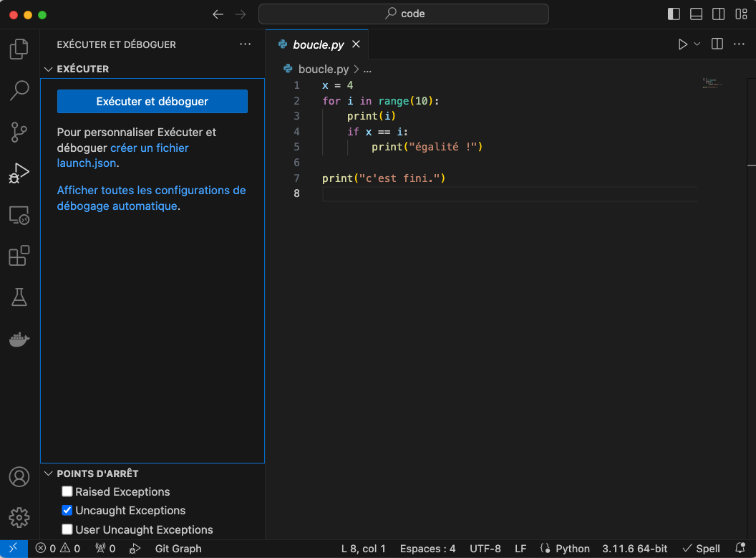Open the Source Control view icon
This screenshot has width=756, height=558.
pyautogui.click(x=19, y=132)
